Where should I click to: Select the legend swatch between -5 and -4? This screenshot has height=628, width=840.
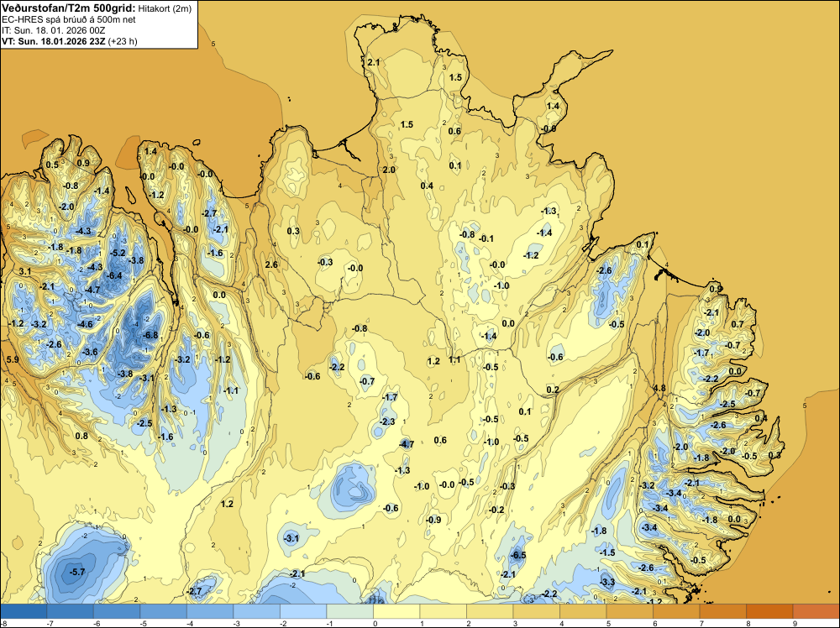coord(164,611)
